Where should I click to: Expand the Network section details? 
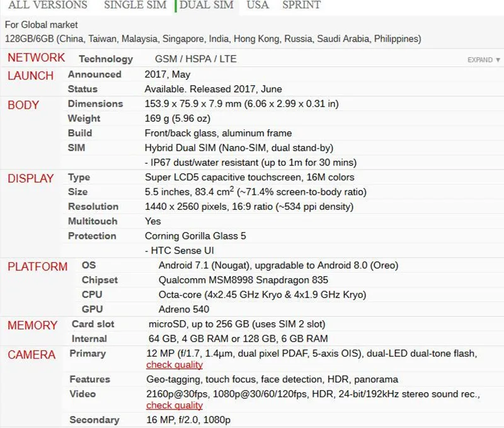[484, 60]
